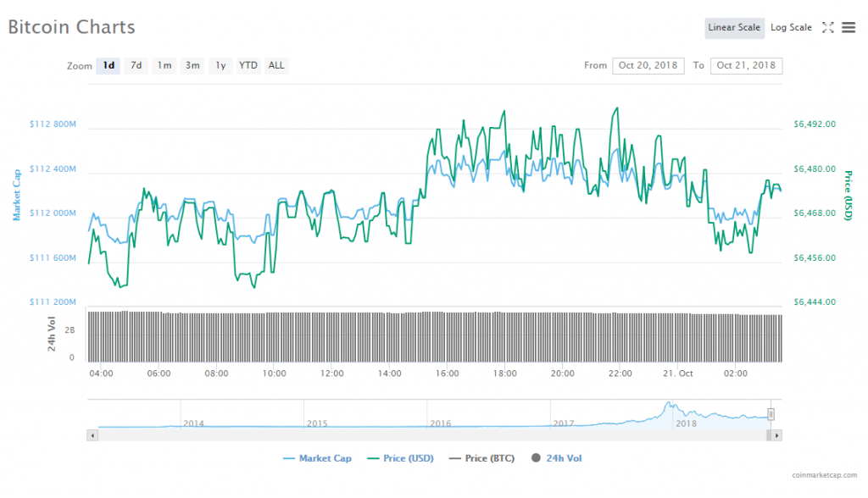
Task: Set zoom to 3m
Action: [x=192, y=66]
